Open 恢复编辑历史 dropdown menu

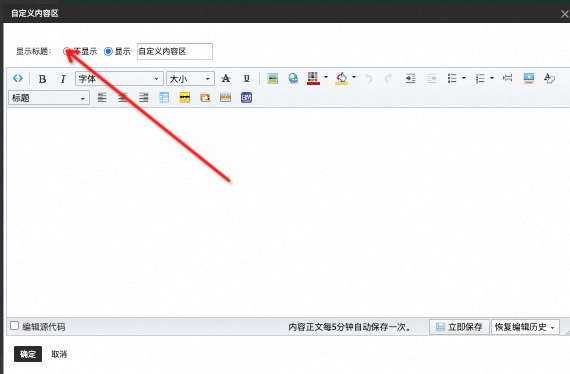point(525,327)
